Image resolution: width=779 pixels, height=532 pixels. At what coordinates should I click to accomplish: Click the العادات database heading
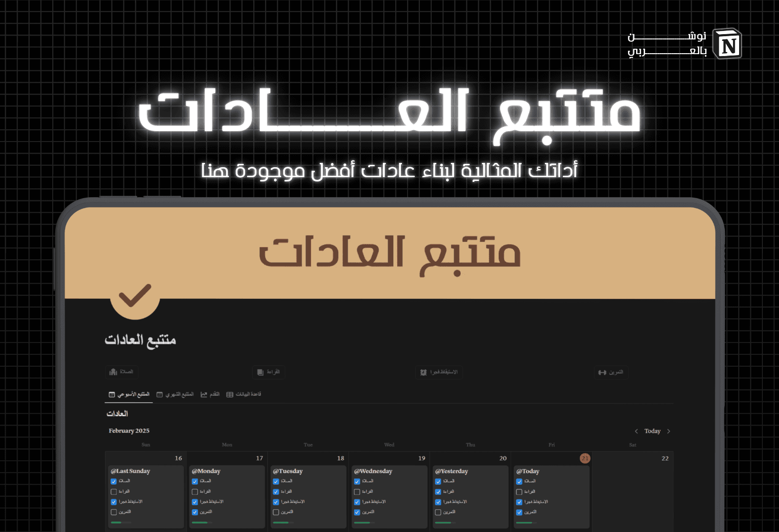coord(117,414)
